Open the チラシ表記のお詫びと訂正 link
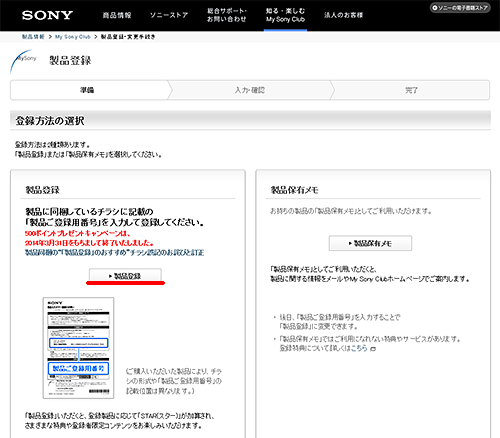500x438 pixels. pyautogui.click(x=115, y=252)
